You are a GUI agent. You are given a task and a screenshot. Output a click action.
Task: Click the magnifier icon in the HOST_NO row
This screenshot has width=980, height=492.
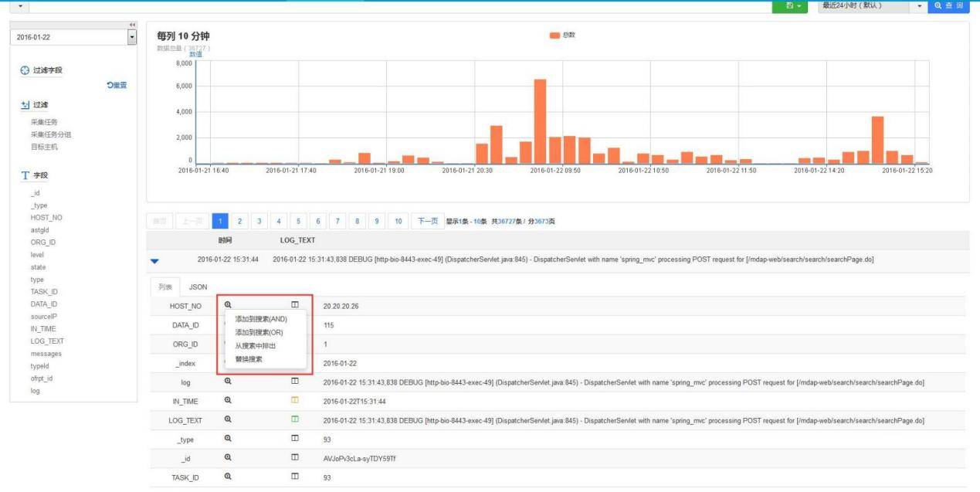228,306
